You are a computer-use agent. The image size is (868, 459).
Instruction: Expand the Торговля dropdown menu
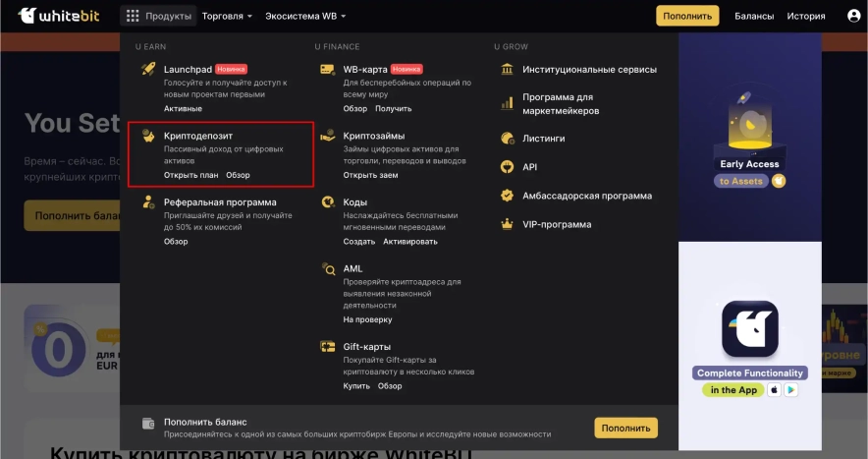coord(227,17)
